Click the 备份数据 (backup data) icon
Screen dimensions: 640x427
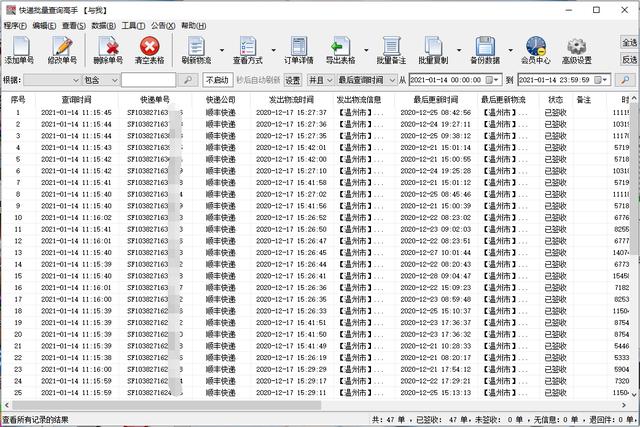485,49
